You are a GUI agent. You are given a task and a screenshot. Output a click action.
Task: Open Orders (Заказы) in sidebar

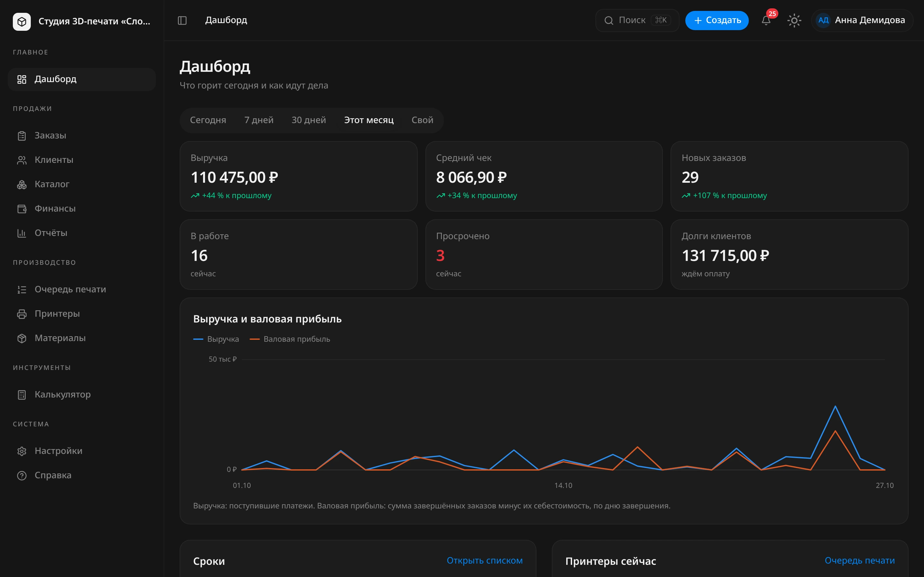(x=82, y=136)
